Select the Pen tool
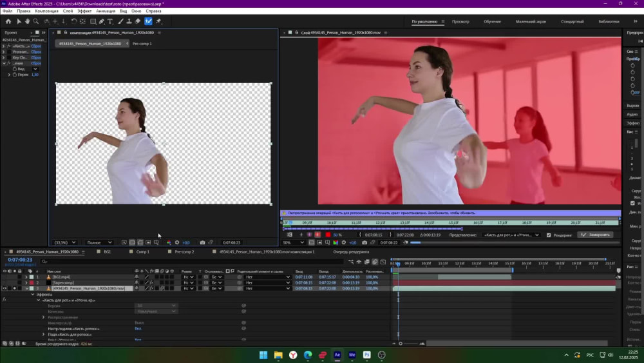Image resolution: width=644 pixels, height=363 pixels. 102,21
